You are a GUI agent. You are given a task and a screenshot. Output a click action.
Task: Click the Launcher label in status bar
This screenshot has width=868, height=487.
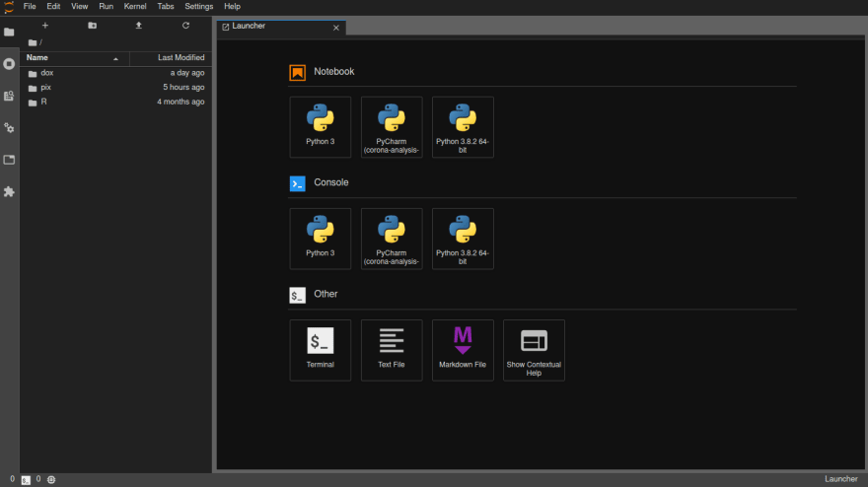[840, 479]
